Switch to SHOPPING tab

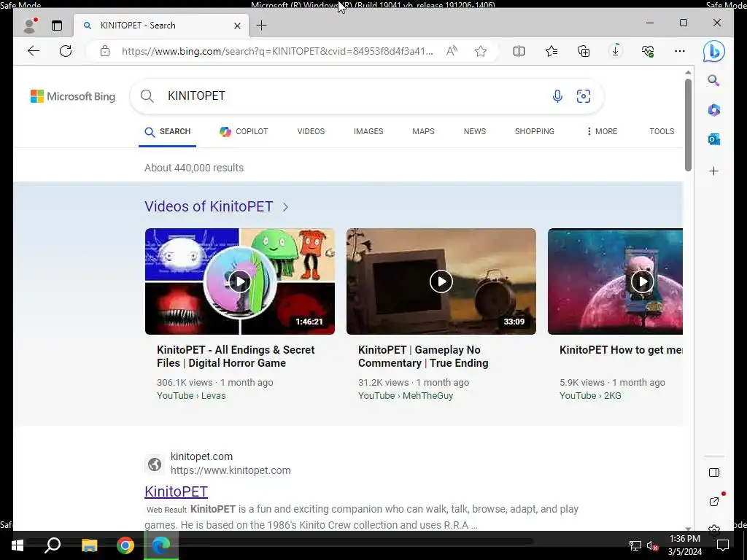pyautogui.click(x=535, y=131)
